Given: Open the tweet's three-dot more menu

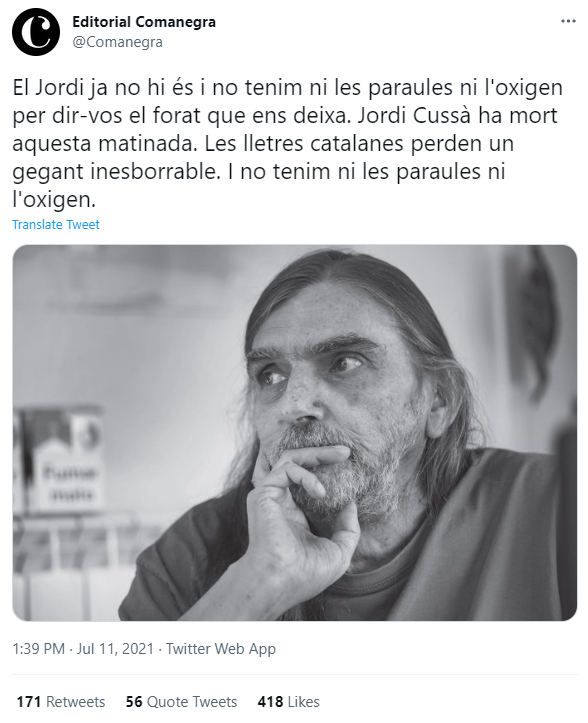Looking at the screenshot, I should pyautogui.click(x=568, y=22).
